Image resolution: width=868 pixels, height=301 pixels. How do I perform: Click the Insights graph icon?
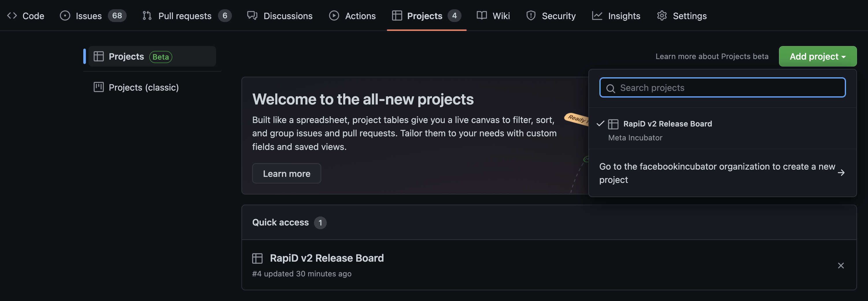click(597, 16)
